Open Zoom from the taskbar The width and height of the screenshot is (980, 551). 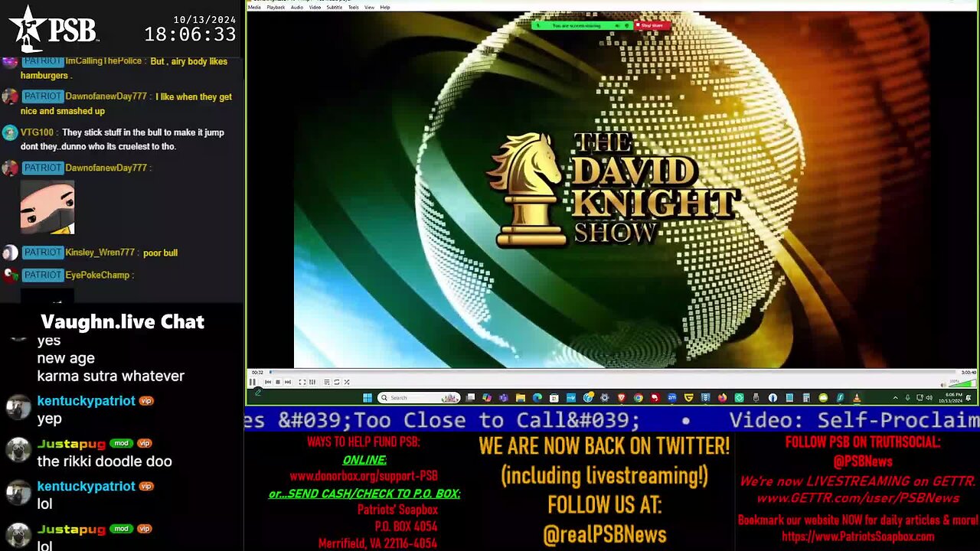pyautogui.click(x=672, y=397)
